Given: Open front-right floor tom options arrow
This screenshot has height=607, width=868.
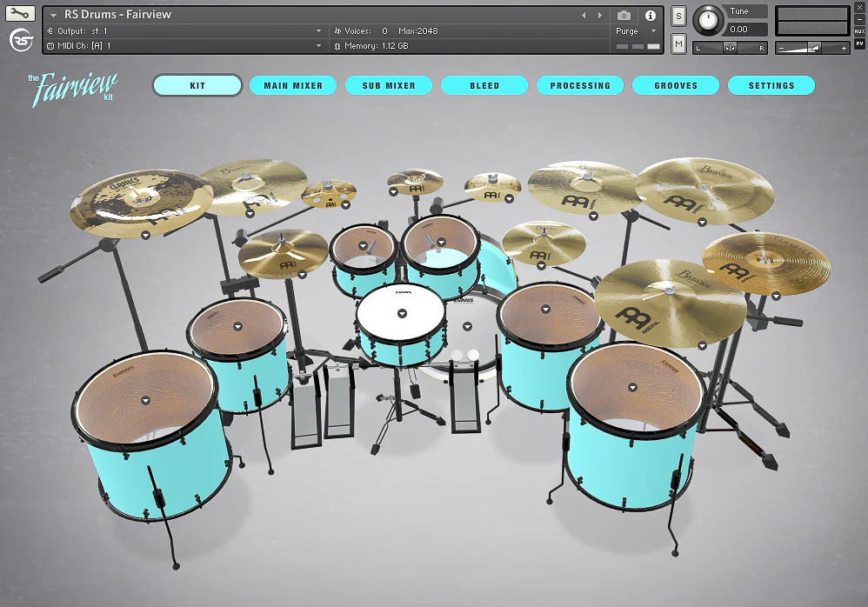Looking at the screenshot, I should tap(632, 387).
